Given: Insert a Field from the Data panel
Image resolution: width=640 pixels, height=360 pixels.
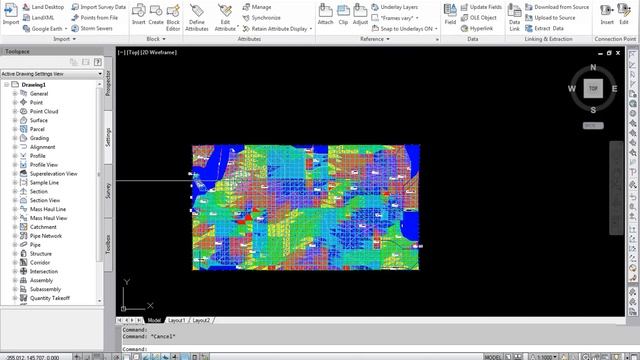Looking at the screenshot, I should [450, 14].
